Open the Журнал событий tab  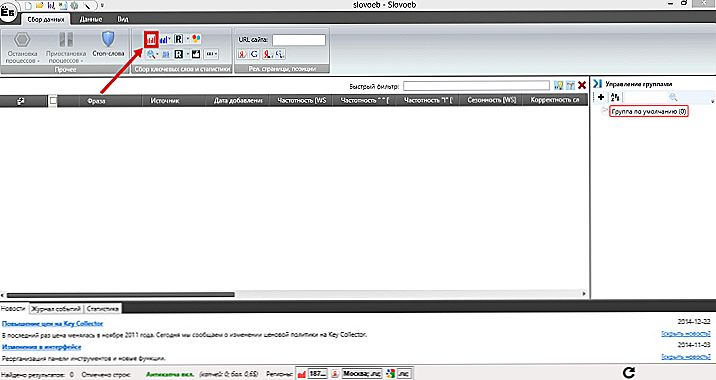point(56,309)
